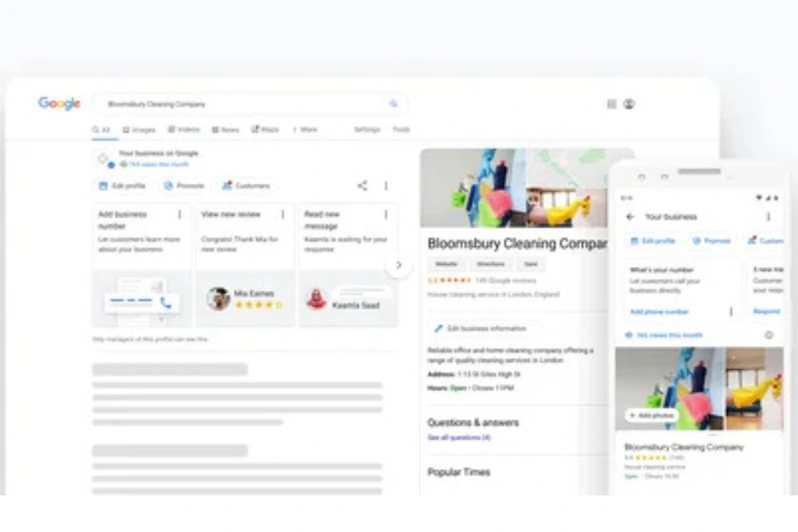This screenshot has height=532, width=798.
Task: Switch to the Images tab
Action: (x=139, y=130)
